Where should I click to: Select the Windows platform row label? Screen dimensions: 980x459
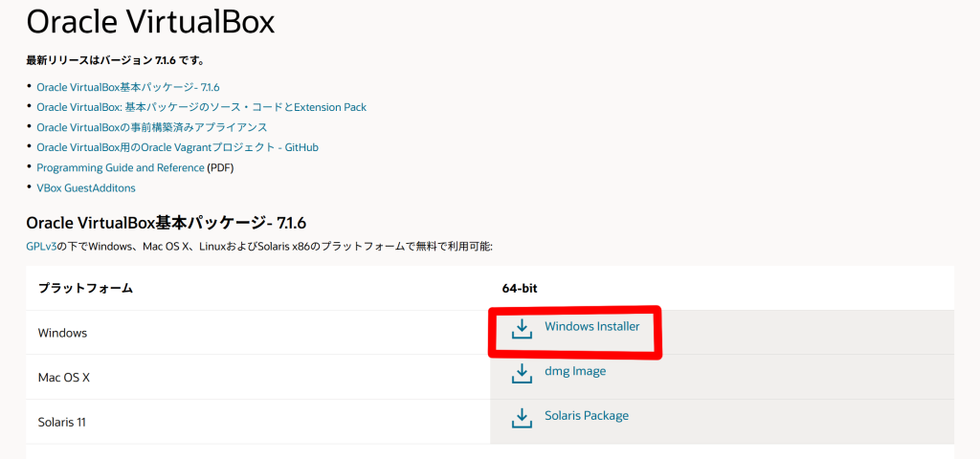click(x=62, y=333)
